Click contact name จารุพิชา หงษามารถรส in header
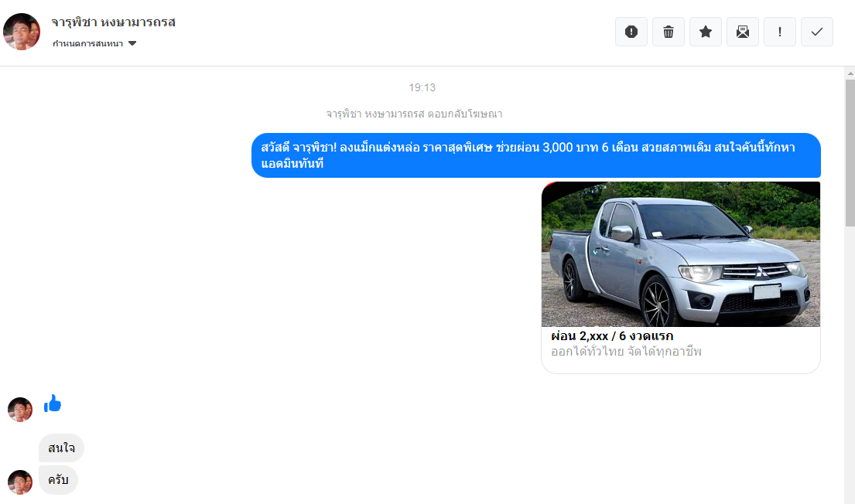The height and width of the screenshot is (504, 855). tap(114, 22)
